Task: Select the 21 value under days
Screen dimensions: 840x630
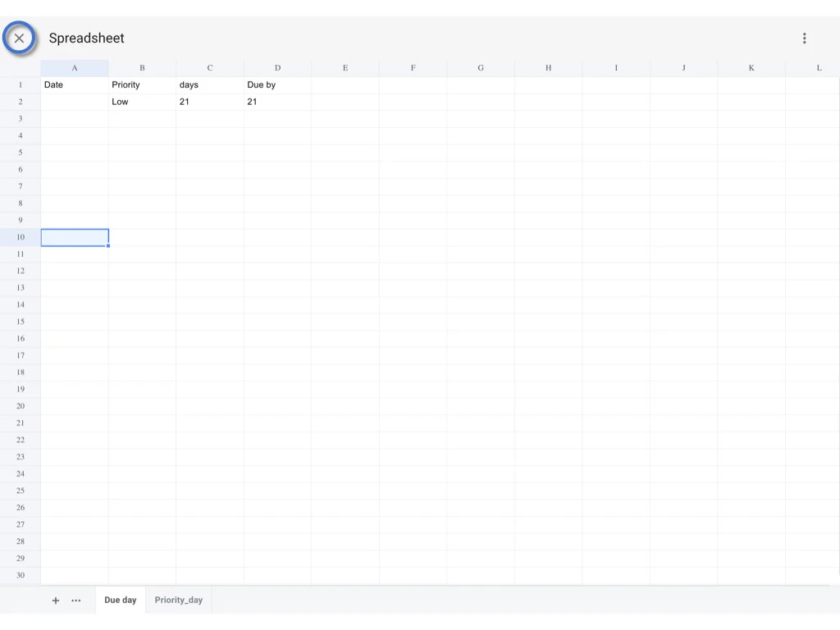Action: (x=210, y=102)
